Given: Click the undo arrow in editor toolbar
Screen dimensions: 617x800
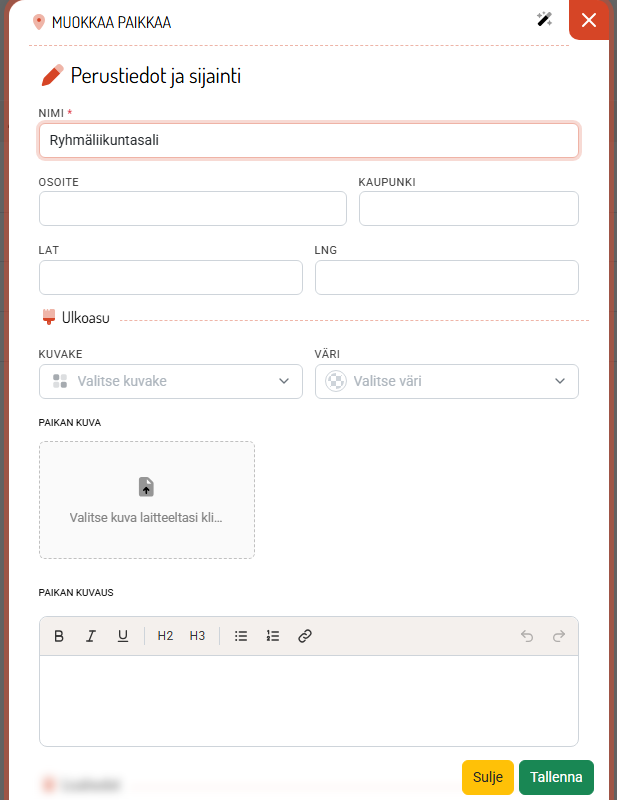Looking at the screenshot, I should point(527,636).
